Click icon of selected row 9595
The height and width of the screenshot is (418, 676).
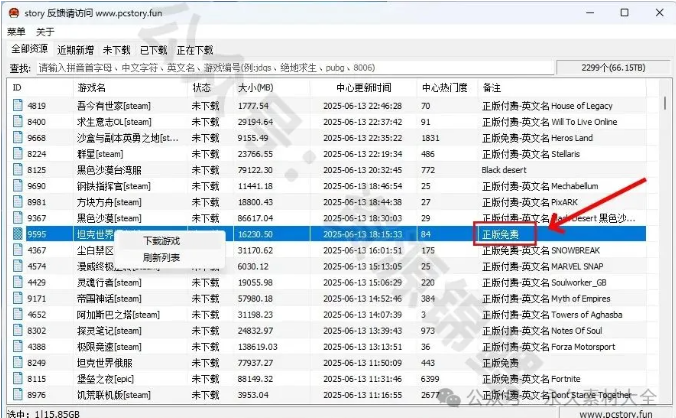(18, 234)
